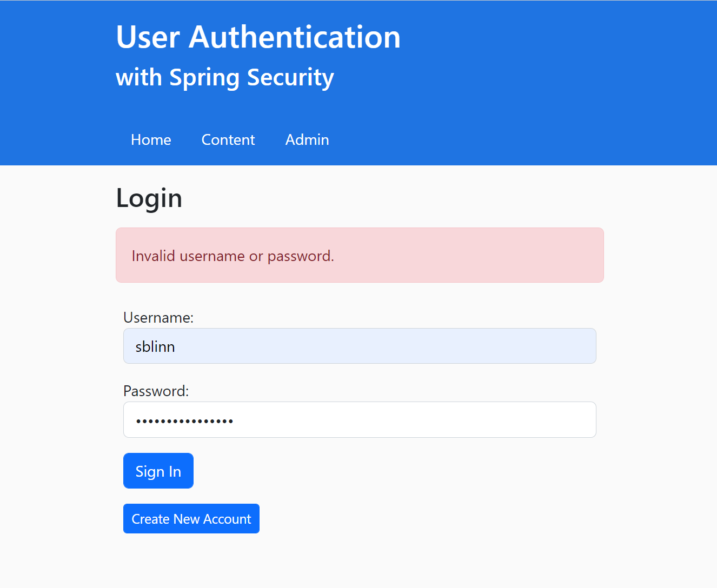Click the "Username:" field label
Screen dimensions: 717x588
pos(158,317)
